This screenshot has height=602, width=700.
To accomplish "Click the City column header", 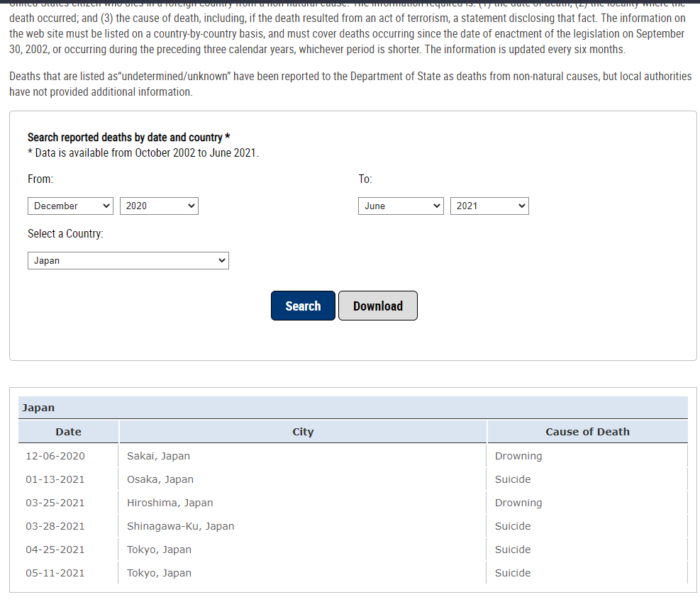I will click(x=303, y=432).
